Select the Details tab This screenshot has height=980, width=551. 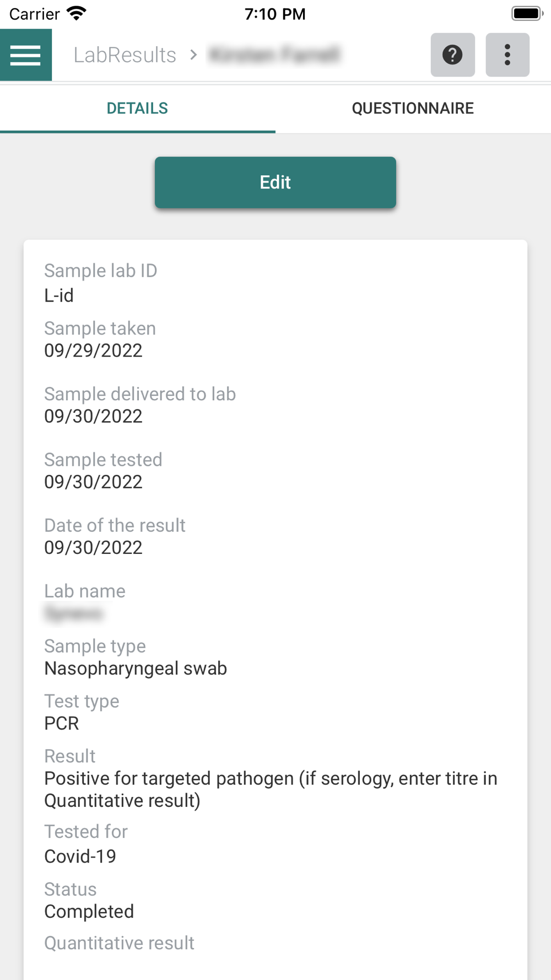(137, 108)
